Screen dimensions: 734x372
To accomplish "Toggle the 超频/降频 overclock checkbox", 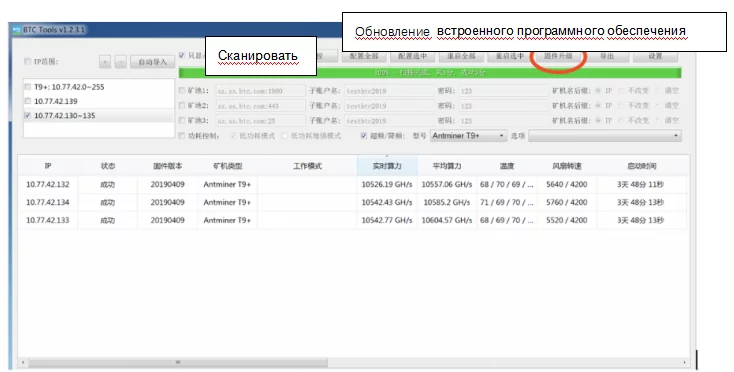I will click(364, 136).
